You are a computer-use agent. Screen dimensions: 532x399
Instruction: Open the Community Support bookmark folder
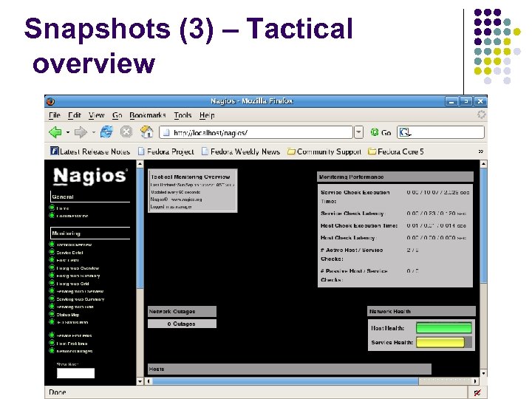point(324,151)
